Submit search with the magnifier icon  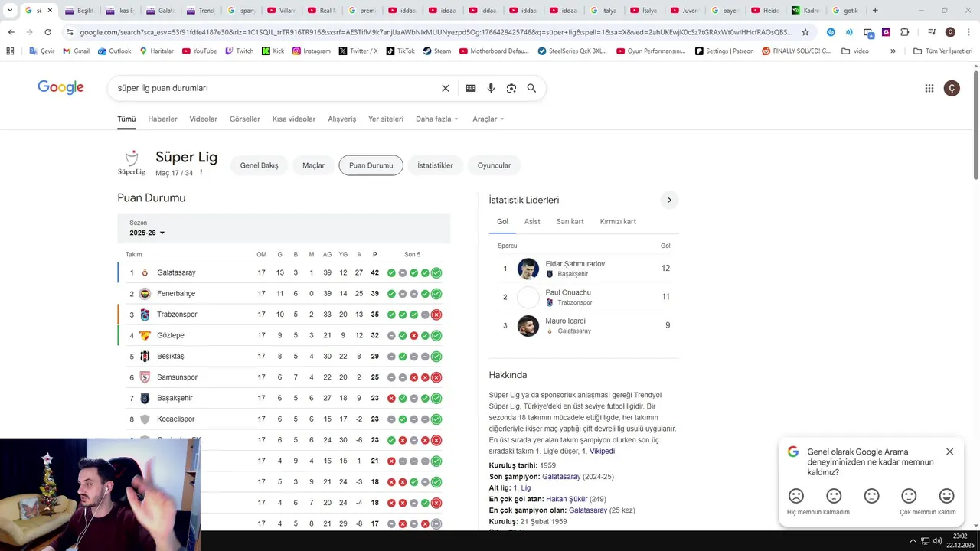pos(531,88)
